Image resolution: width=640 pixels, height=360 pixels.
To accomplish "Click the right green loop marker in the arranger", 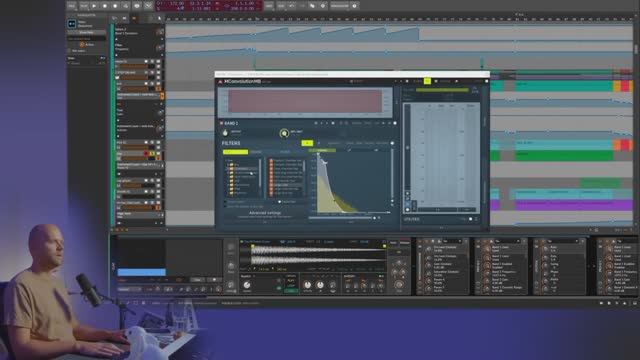I will [482, 64].
